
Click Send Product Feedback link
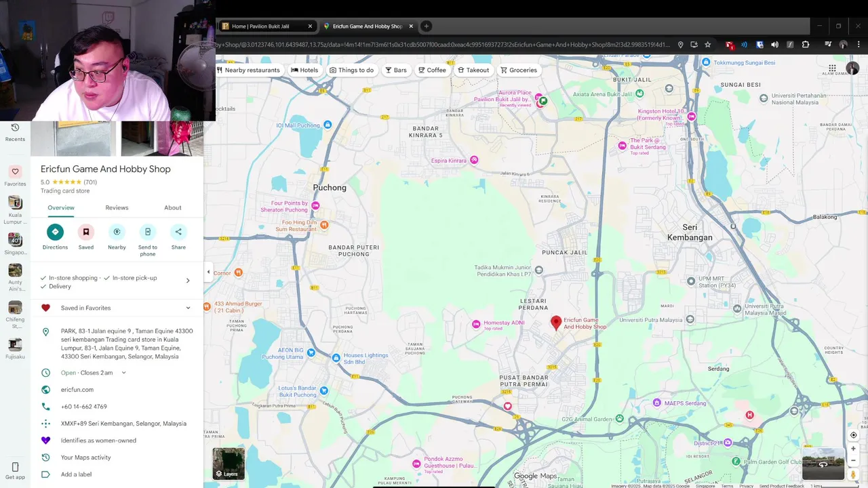781,486
